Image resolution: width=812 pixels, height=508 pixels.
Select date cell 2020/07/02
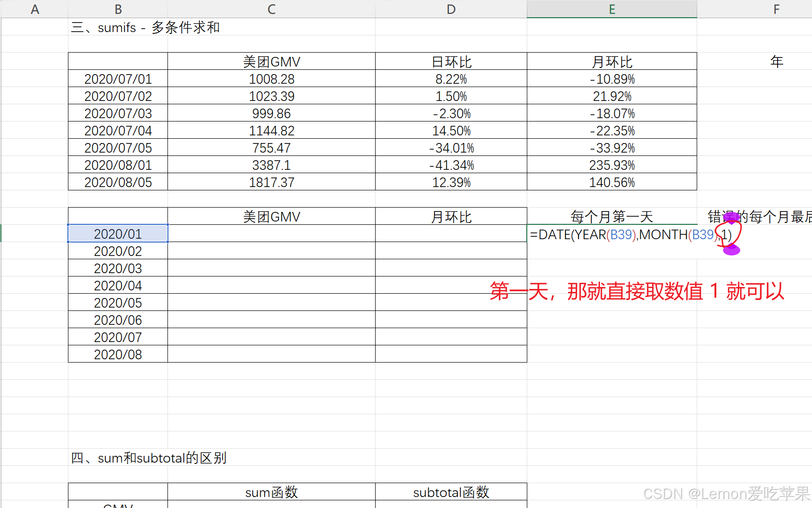[118, 96]
